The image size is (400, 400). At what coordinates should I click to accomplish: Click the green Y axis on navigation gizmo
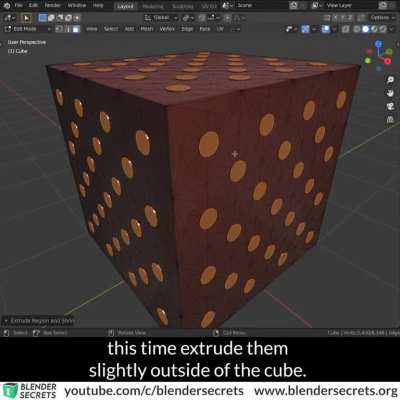[x=389, y=51]
